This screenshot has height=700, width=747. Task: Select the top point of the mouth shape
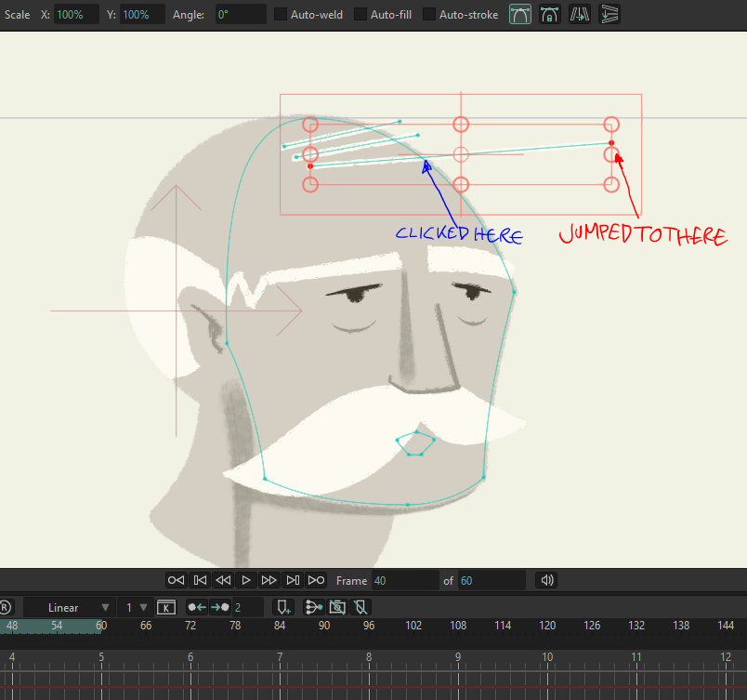pos(417,431)
